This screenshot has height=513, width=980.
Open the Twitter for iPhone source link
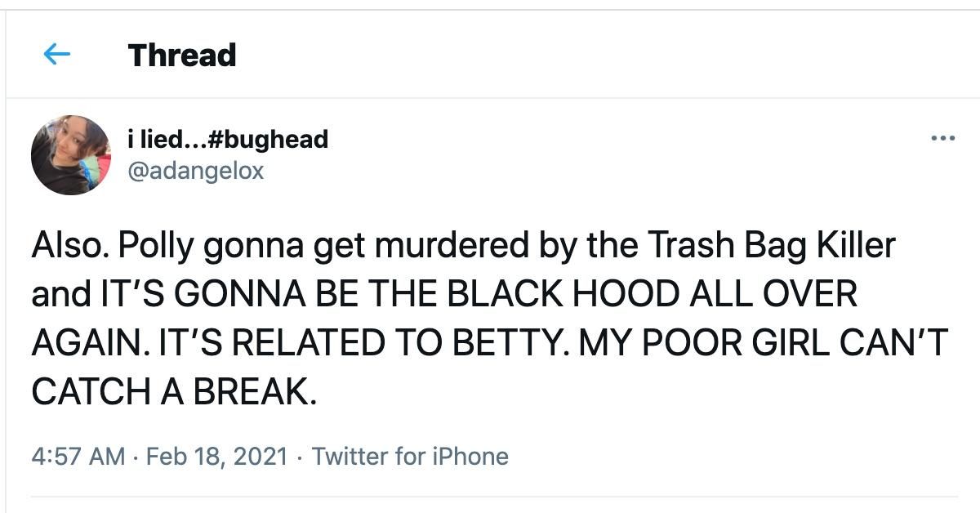coord(410,456)
